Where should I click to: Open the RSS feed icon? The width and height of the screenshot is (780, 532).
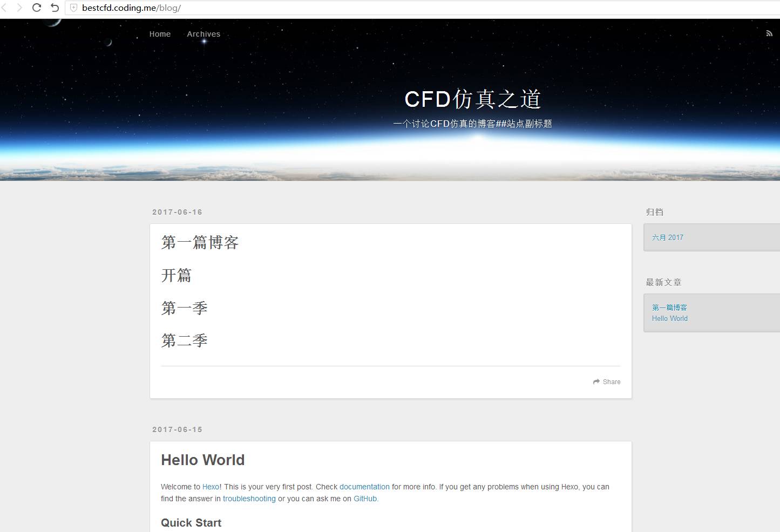point(769,33)
